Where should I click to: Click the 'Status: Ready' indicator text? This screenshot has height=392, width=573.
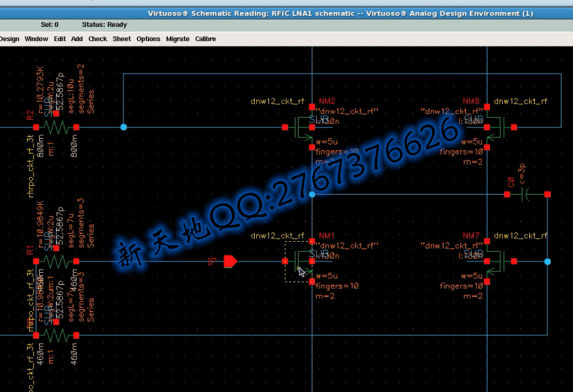(104, 25)
